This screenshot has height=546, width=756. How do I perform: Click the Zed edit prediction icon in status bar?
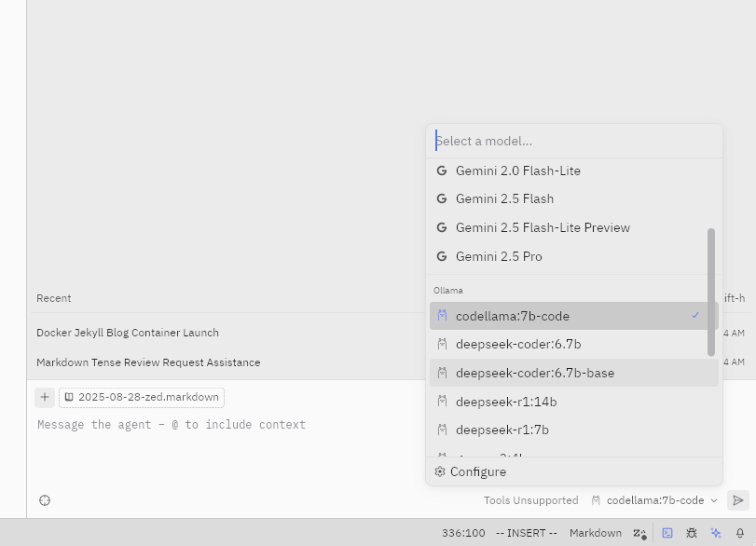[x=639, y=533]
